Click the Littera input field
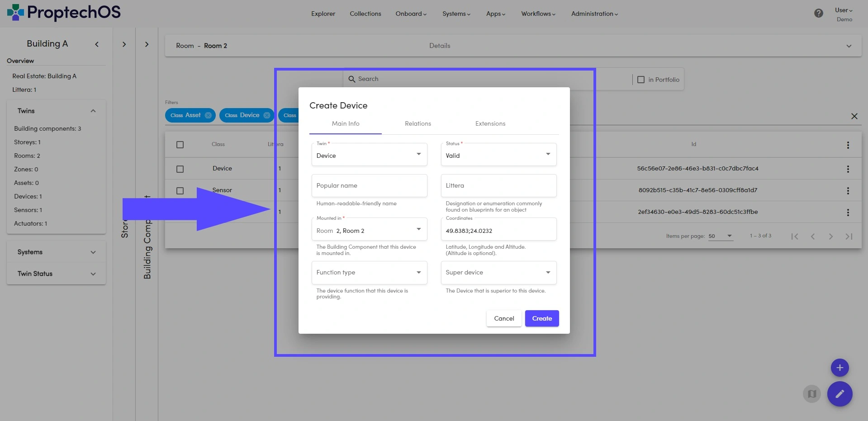868x421 pixels. coord(498,185)
